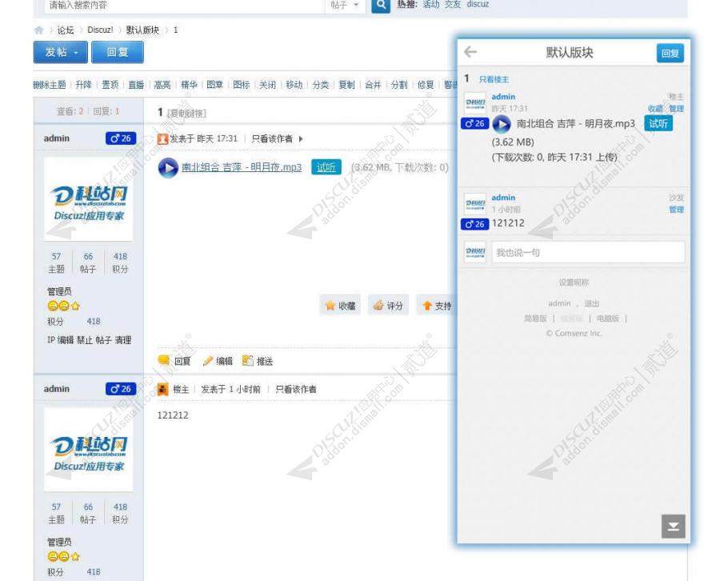Click 回复 with speech bubble icon
728x581 pixels.
(x=174, y=361)
